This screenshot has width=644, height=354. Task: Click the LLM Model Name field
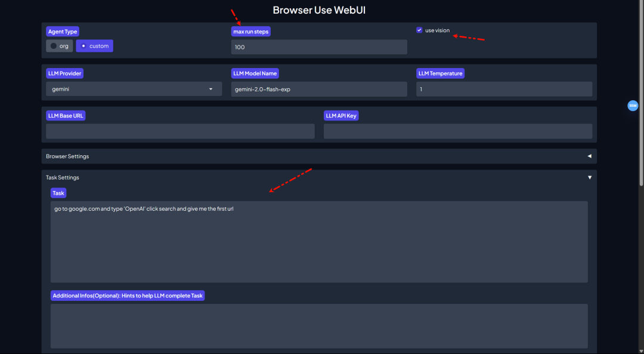coord(319,89)
